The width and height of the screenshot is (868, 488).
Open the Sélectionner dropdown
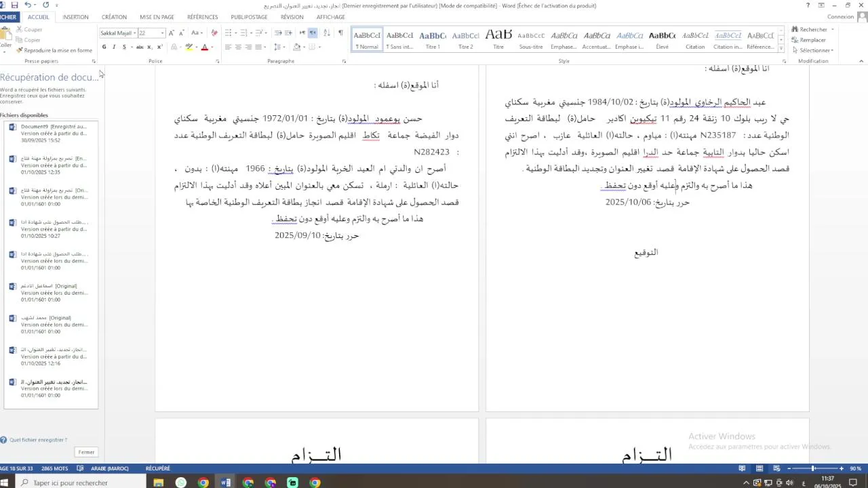(x=812, y=50)
